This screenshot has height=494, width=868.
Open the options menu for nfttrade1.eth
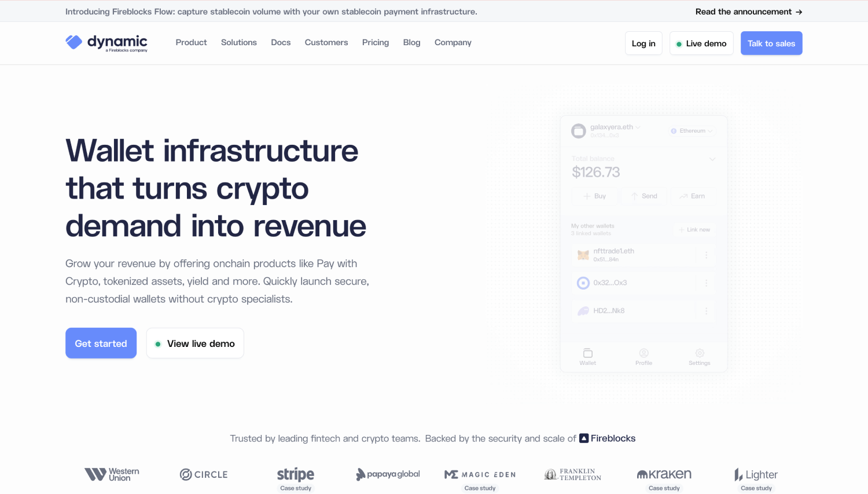pyautogui.click(x=706, y=255)
